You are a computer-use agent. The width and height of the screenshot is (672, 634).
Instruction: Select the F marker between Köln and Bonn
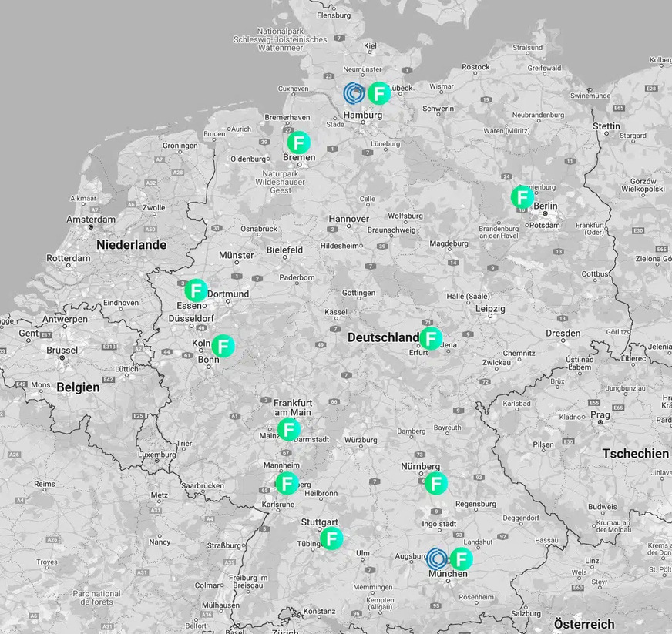pyautogui.click(x=223, y=346)
